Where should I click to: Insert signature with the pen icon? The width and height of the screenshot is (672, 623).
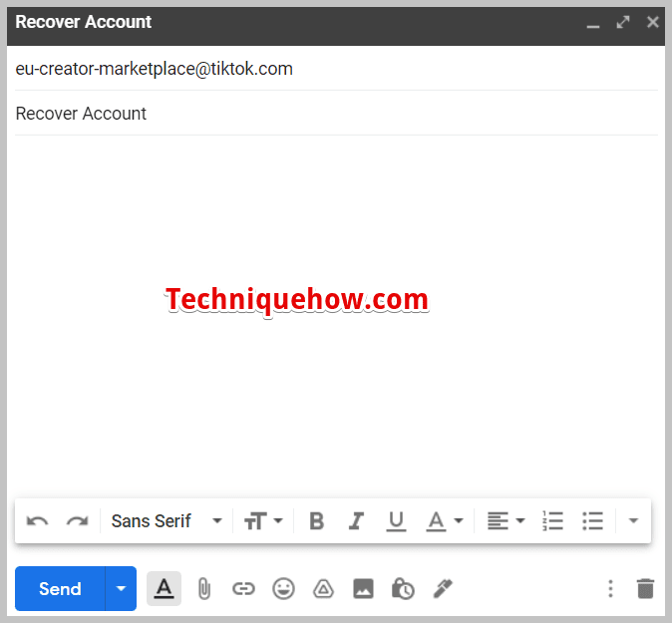tap(443, 589)
